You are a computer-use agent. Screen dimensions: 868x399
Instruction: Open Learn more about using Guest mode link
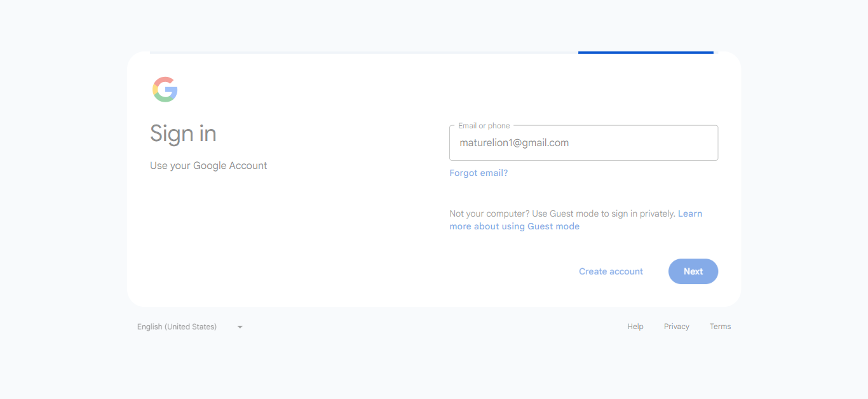(514, 226)
